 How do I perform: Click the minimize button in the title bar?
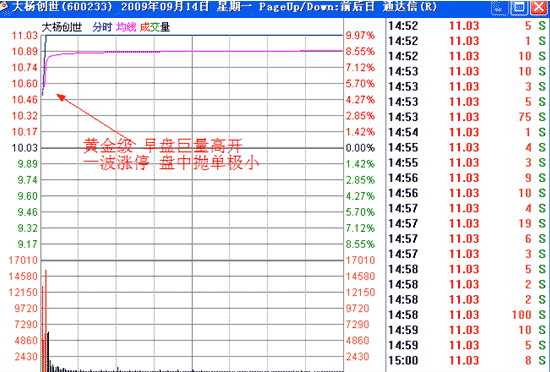click(499, 7)
